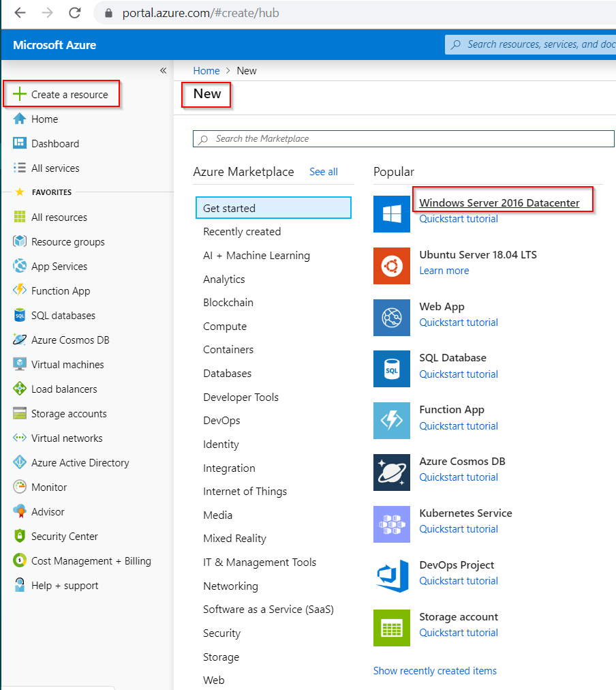Click the Azure Cosmos DB planet icon in sidebar
The height and width of the screenshot is (690, 616).
tap(19, 340)
